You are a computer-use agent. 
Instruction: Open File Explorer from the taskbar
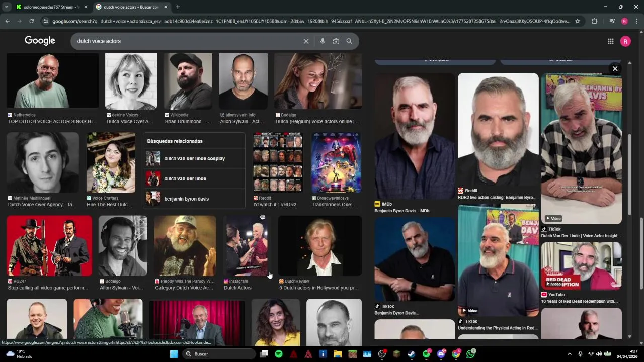tap(338, 354)
